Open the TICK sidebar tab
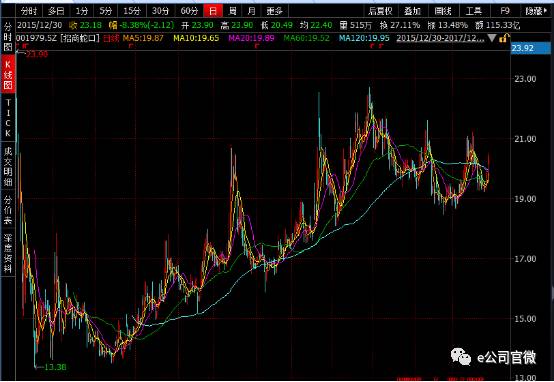 pyautogui.click(x=8, y=118)
